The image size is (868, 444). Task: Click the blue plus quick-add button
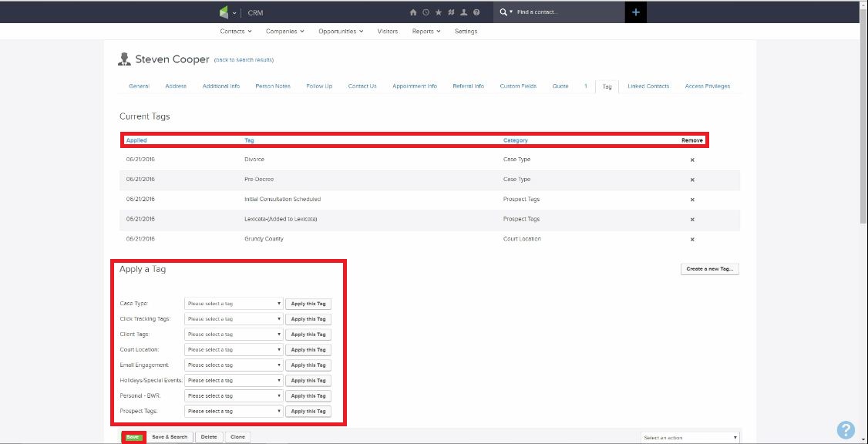pyautogui.click(x=635, y=12)
